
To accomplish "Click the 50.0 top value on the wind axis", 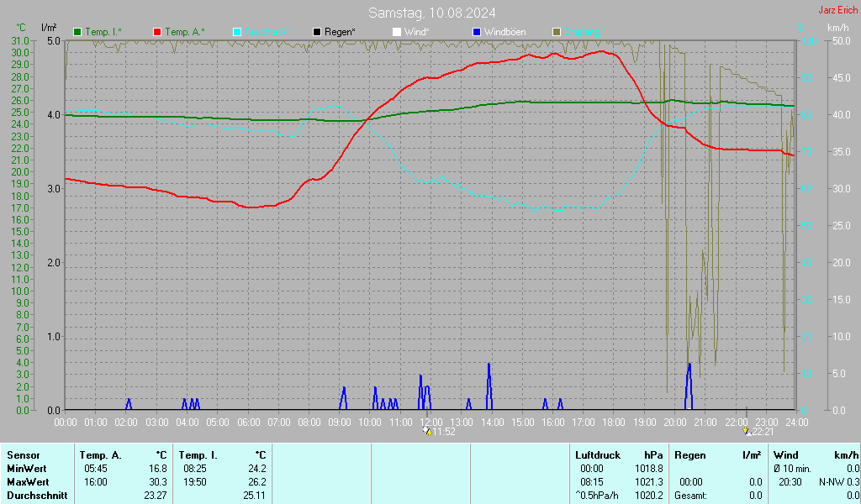I will tap(842, 41).
